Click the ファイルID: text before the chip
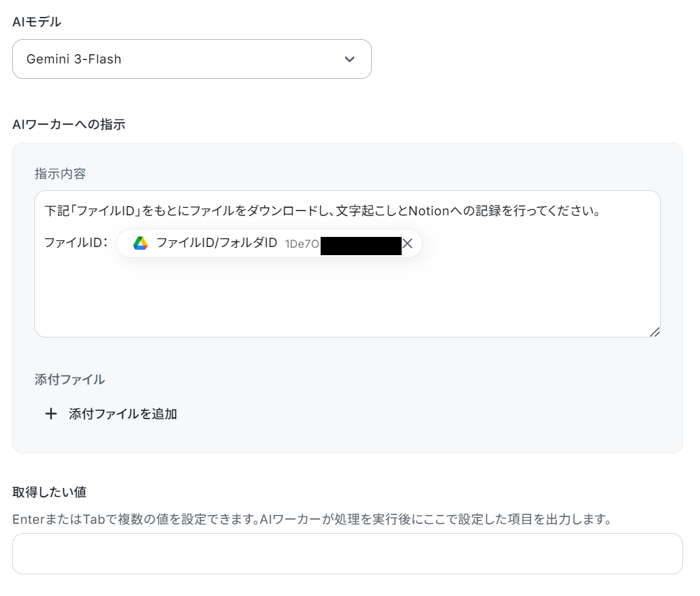Screen dimensions: 700x596 point(76,243)
